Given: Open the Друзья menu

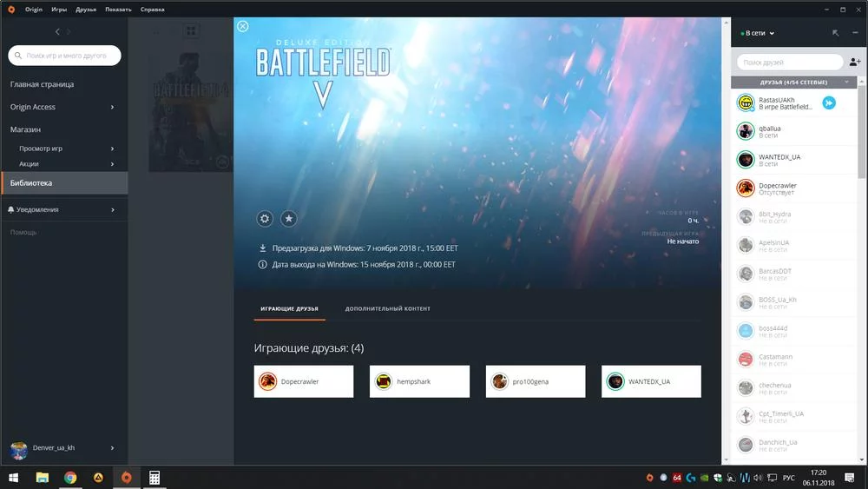Looking at the screenshot, I should (86, 10).
